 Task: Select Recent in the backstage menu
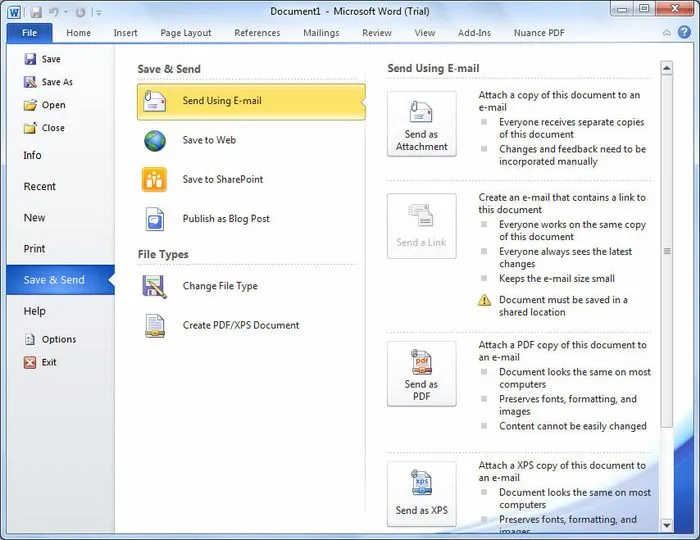click(x=39, y=187)
